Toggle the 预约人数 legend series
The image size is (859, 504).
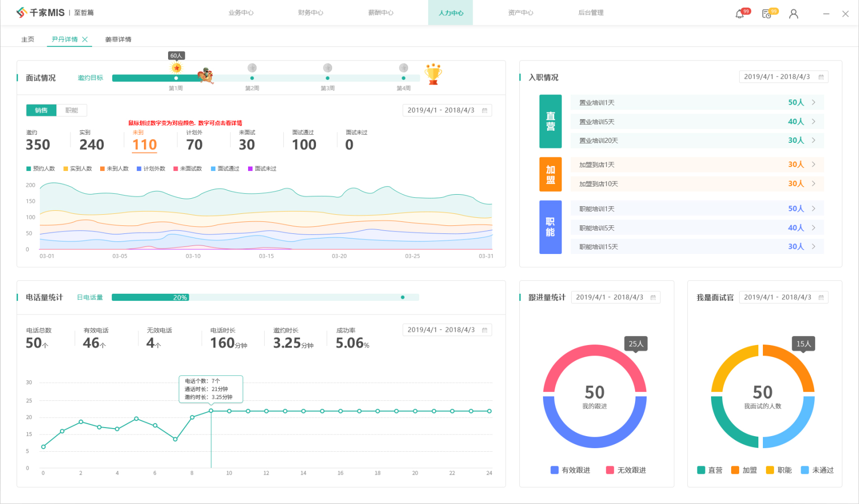[41, 169]
